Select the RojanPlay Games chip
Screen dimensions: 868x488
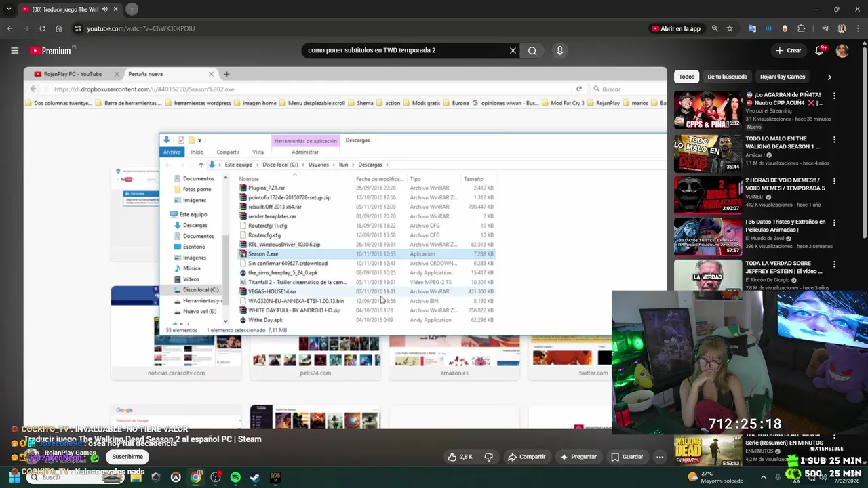tap(783, 77)
